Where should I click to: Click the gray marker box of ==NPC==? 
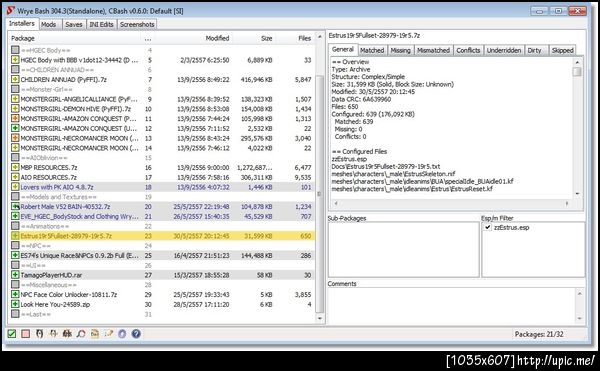(15, 246)
